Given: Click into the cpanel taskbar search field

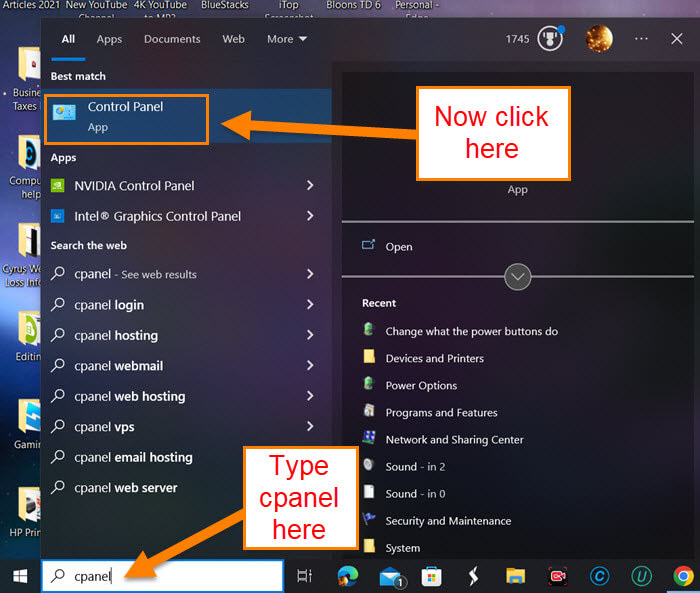Looking at the screenshot, I should (x=163, y=576).
